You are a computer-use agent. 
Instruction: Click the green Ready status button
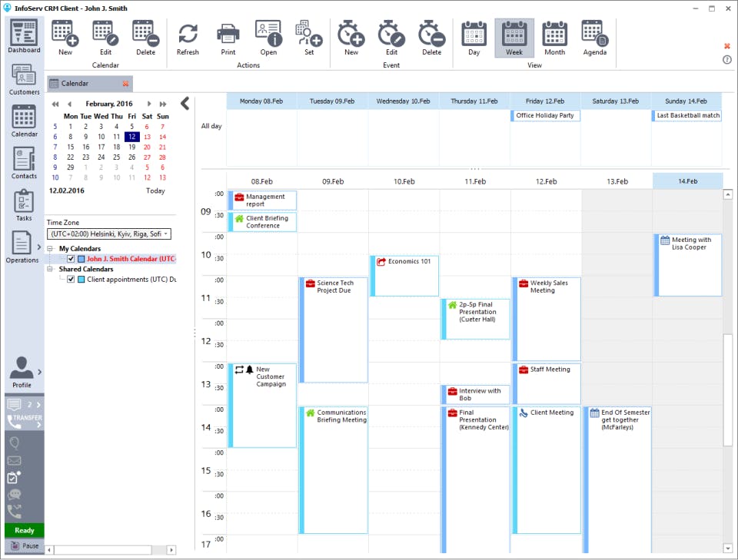click(x=25, y=530)
